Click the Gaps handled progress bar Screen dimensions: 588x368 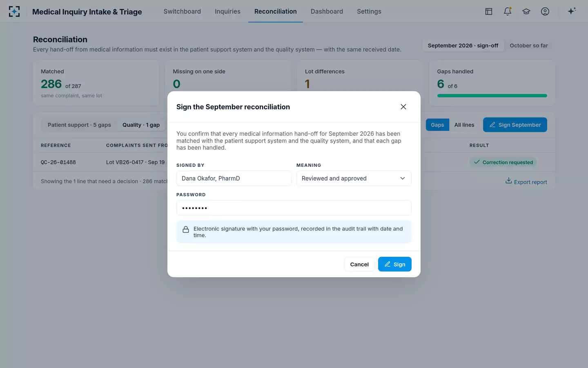pos(492,96)
